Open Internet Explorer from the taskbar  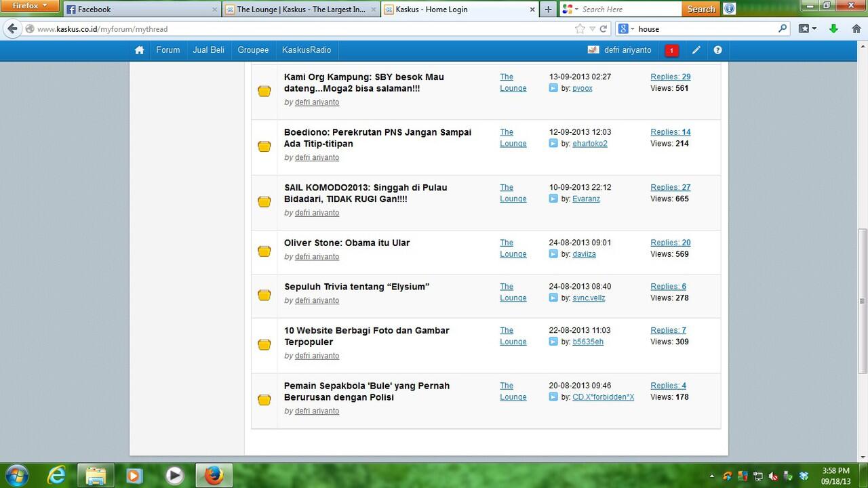(x=56, y=475)
